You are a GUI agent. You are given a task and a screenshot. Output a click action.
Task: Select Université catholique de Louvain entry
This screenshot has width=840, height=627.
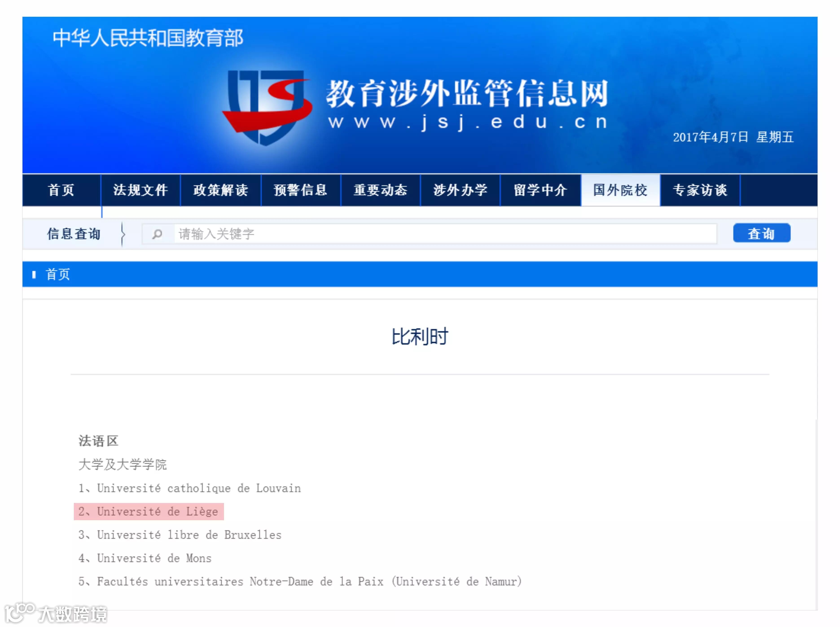click(x=189, y=488)
